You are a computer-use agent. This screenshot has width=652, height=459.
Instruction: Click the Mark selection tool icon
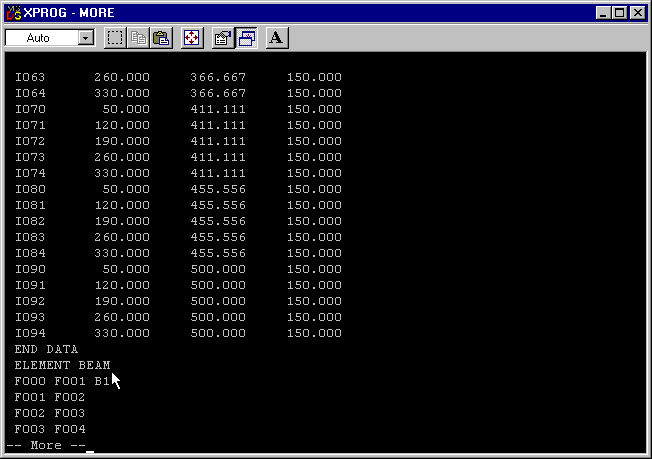point(115,38)
